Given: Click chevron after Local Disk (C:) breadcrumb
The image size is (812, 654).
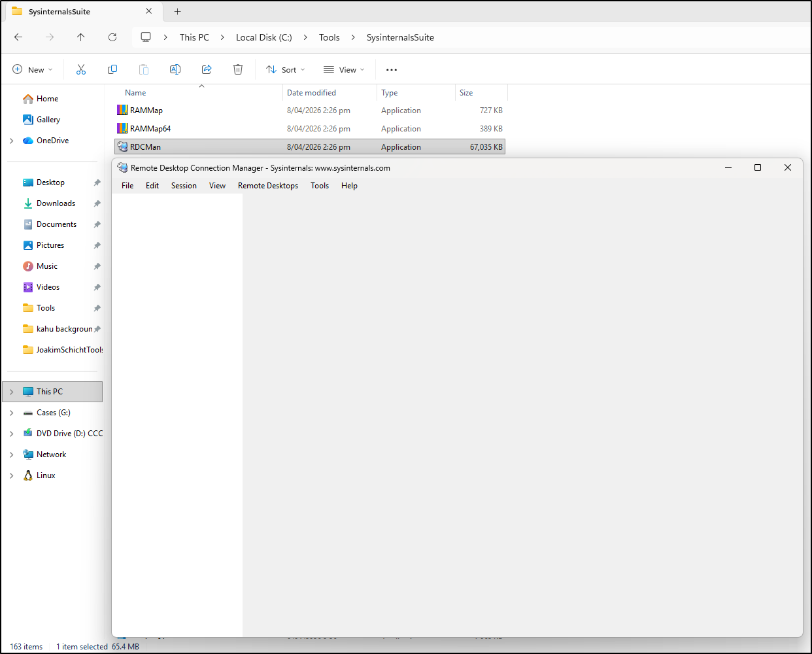Looking at the screenshot, I should (x=305, y=37).
